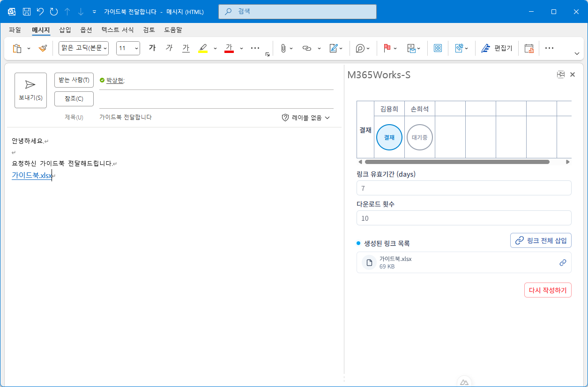Click the Send (보내기) button
The height and width of the screenshot is (387, 588).
[x=30, y=90]
